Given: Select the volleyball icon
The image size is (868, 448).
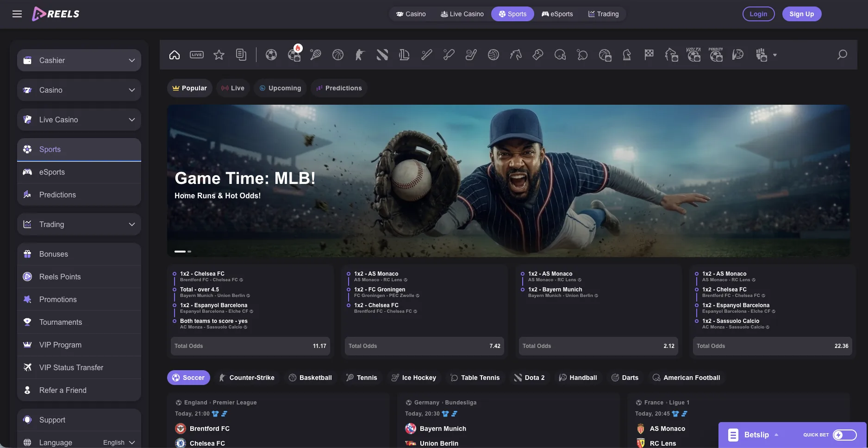Looking at the screenshot, I should click(493, 55).
